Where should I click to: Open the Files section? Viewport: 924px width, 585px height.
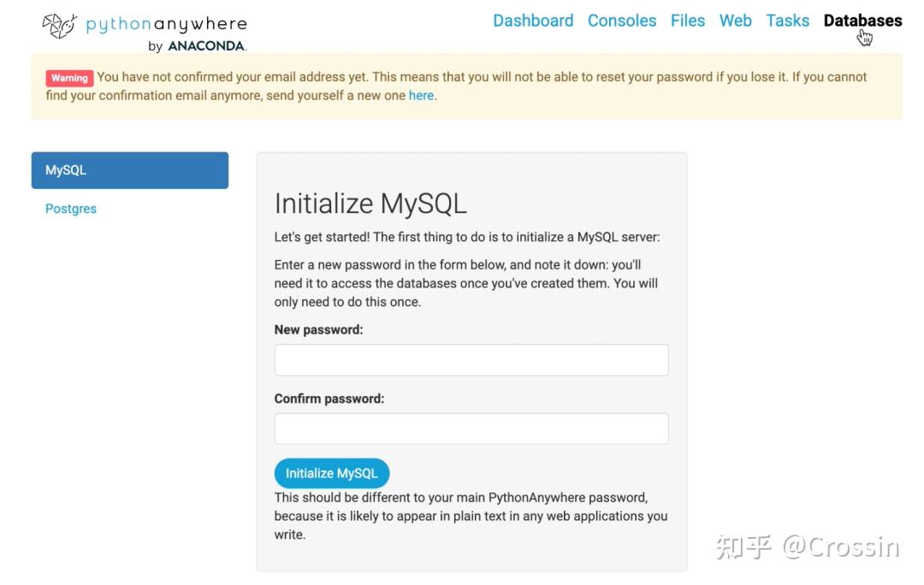tap(688, 21)
